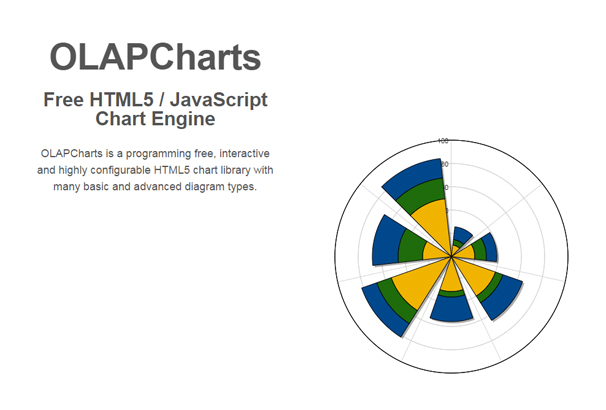Viewport: 606px width, 410px height.
Task: Click the yellow inner sector of the tallest wedge
Action: click(x=435, y=224)
